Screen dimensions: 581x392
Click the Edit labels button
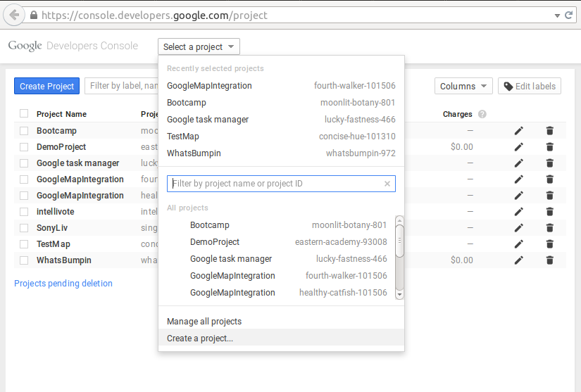pos(530,86)
